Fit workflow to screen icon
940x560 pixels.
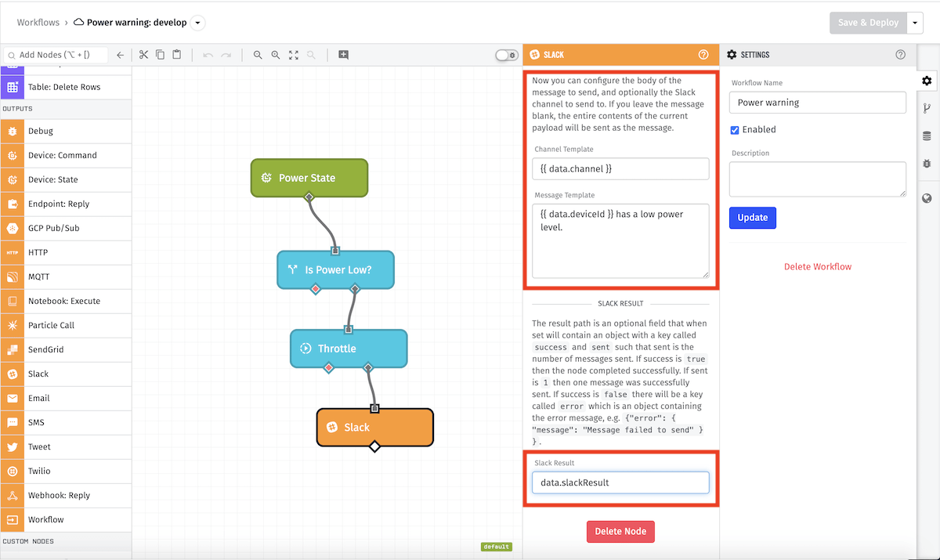[x=294, y=55]
